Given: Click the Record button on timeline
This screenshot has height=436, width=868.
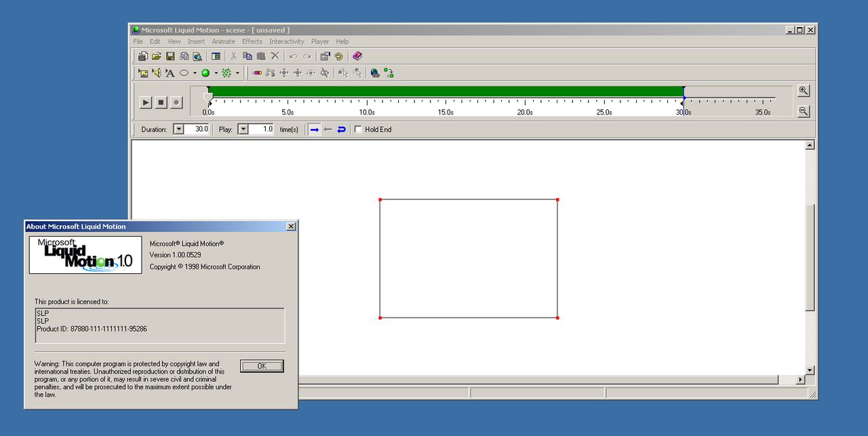Looking at the screenshot, I should point(176,102).
